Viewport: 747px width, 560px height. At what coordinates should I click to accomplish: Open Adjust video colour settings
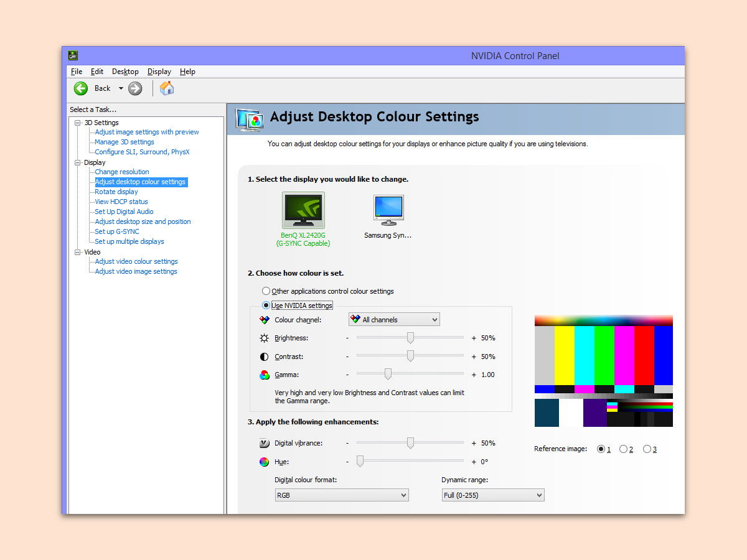point(136,261)
